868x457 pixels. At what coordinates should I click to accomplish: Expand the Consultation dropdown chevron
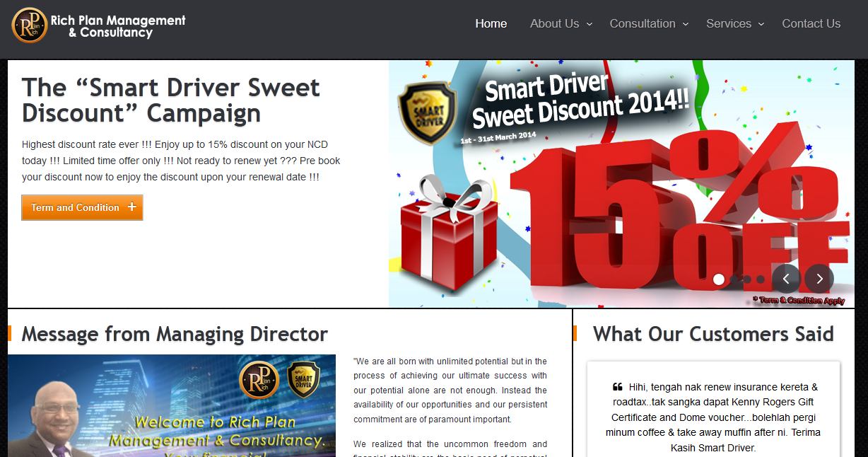pyautogui.click(x=686, y=24)
